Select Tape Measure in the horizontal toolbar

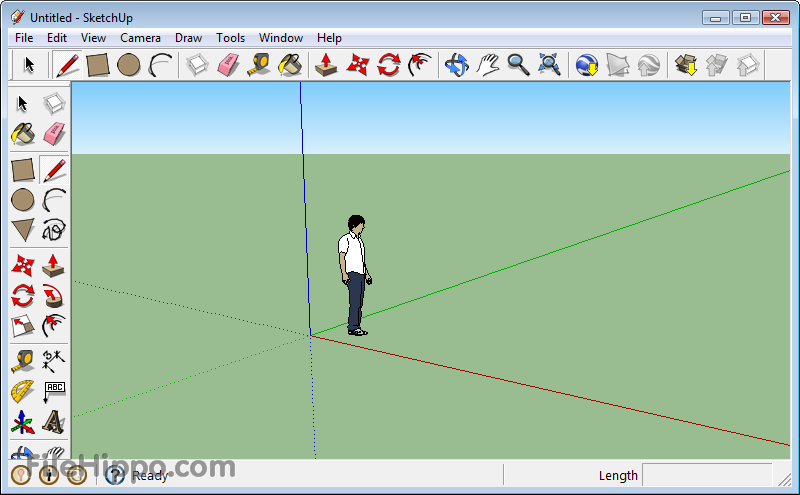click(x=259, y=65)
